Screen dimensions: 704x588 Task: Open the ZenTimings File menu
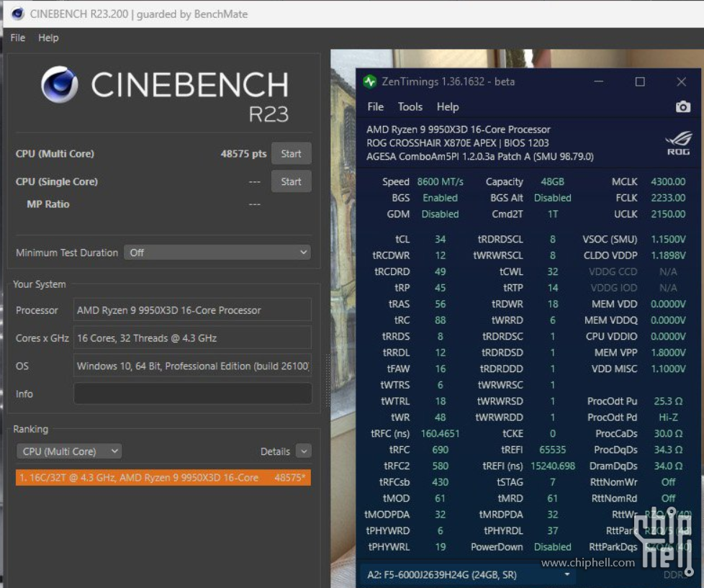pos(375,107)
